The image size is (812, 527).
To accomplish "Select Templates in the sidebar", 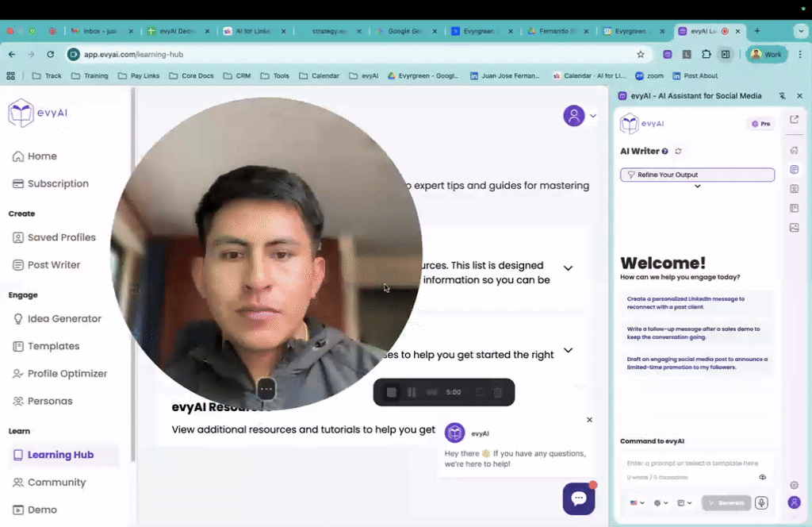I will tap(46, 346).
